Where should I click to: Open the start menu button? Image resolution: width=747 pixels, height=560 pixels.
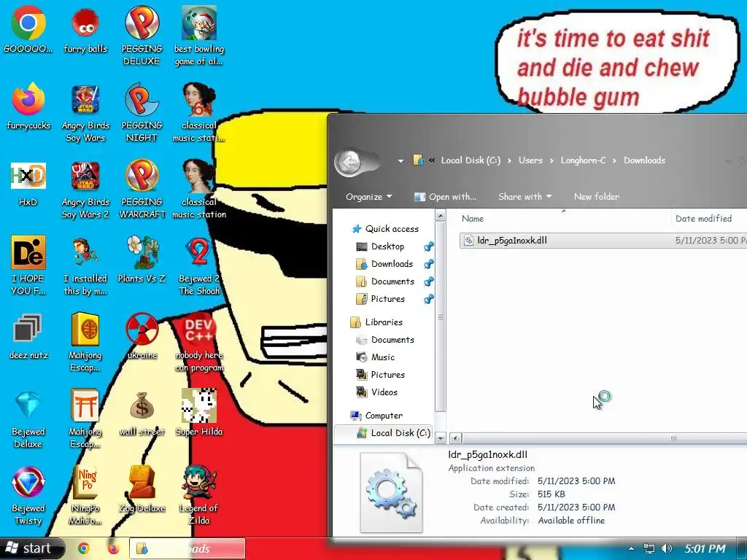(32, 548)
